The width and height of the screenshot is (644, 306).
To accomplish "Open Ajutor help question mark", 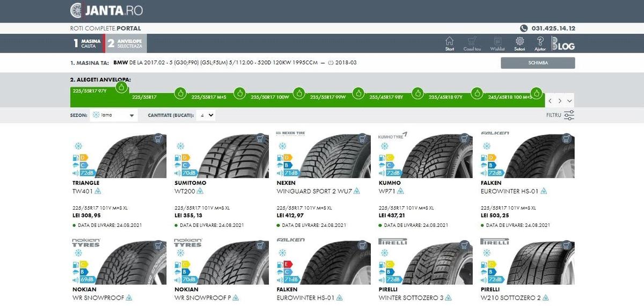I will pos(540,43).
